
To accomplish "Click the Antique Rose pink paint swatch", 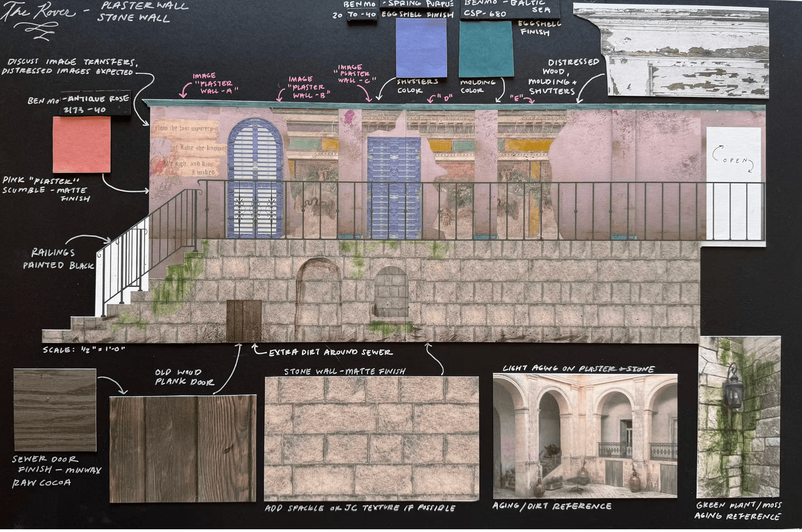I will [82, 144].
